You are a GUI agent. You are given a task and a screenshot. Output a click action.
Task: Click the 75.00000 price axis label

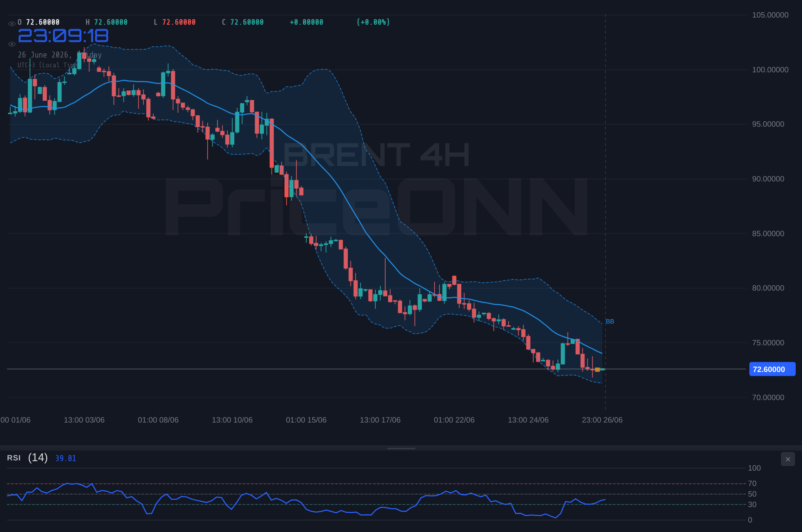(x=768, y=343)
